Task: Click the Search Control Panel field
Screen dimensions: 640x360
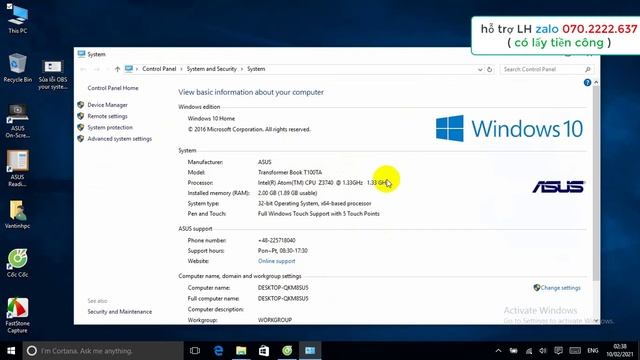Action: point(546,69)
